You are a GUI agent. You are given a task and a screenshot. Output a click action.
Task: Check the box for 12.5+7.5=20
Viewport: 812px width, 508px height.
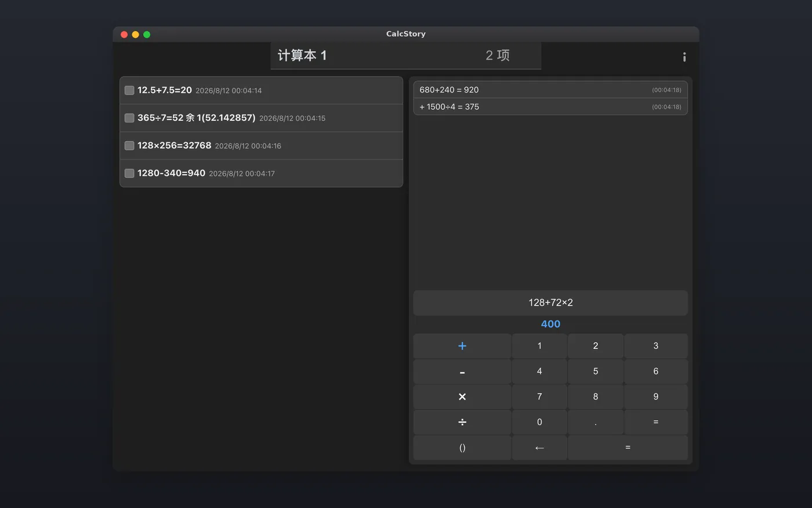pos(129,90)
